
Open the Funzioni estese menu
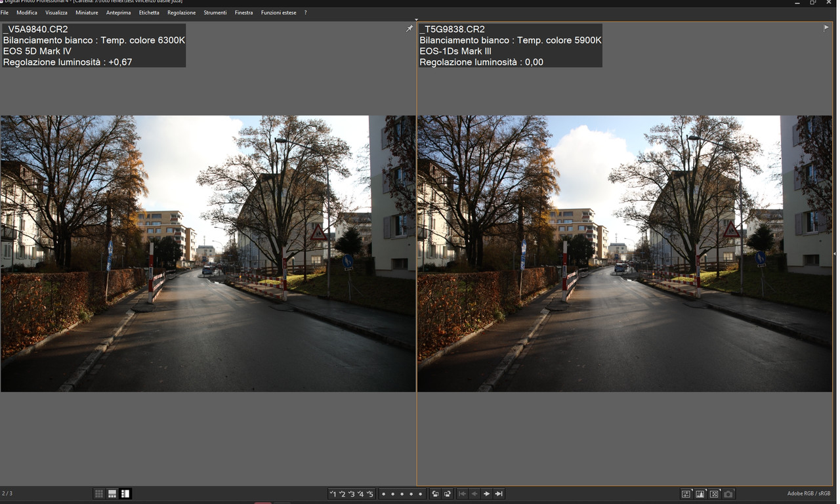[279, 12]
